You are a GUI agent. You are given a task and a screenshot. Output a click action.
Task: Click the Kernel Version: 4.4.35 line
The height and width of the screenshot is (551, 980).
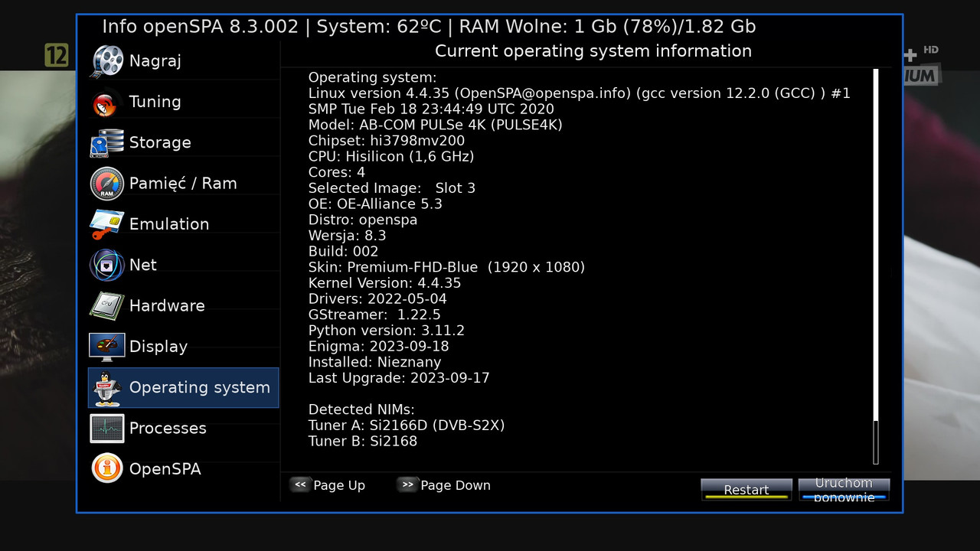click(384, 283)
